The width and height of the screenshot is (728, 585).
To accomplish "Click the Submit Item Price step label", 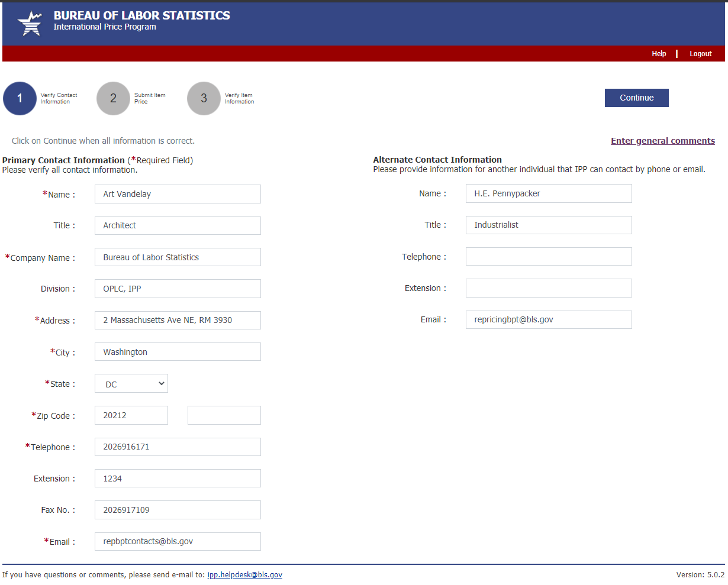I will click(x=150, y=98).
